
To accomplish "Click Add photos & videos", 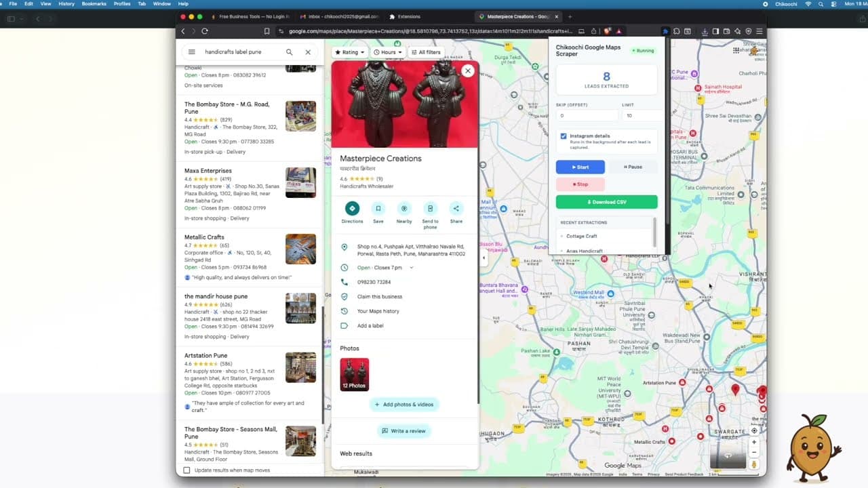I will [x=404, y=405].
